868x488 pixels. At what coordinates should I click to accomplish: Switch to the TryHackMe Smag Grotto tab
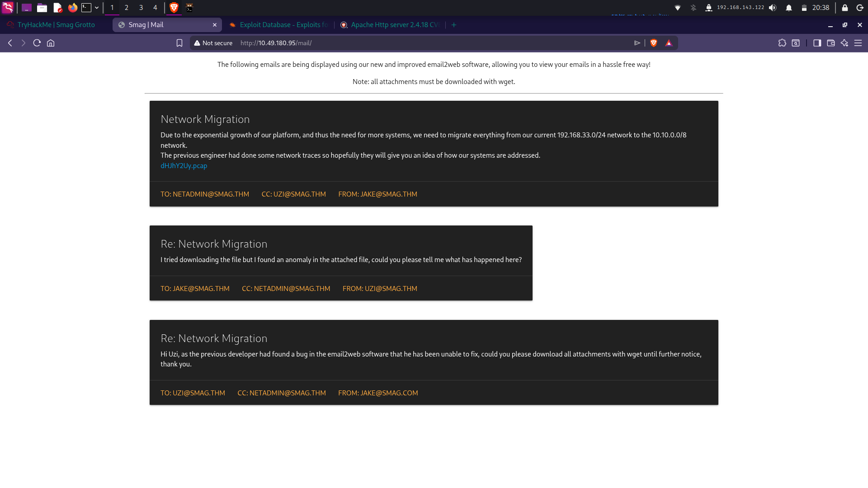[56, 25]
